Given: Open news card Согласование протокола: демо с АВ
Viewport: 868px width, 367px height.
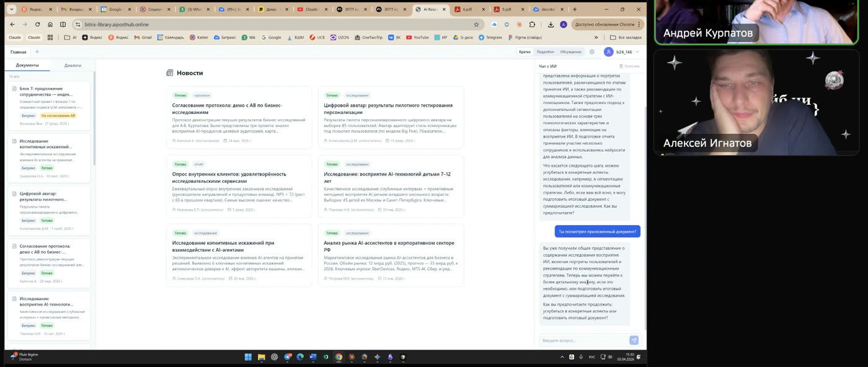Looking at the screenshot, I should tap(239, 117).
